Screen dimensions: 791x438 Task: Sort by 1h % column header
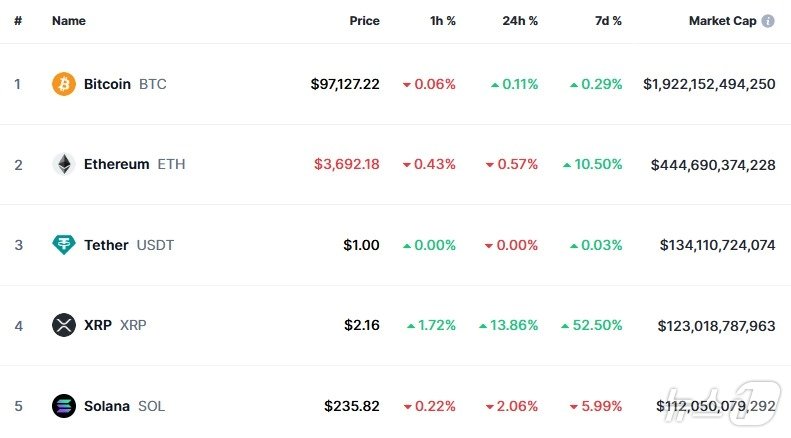[441, 21]
